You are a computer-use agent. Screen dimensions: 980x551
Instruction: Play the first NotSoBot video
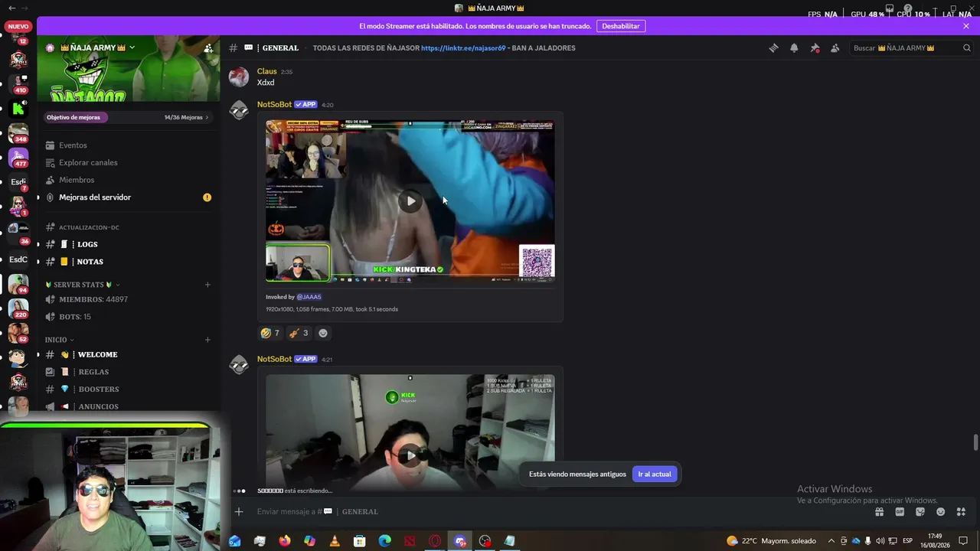410,201
